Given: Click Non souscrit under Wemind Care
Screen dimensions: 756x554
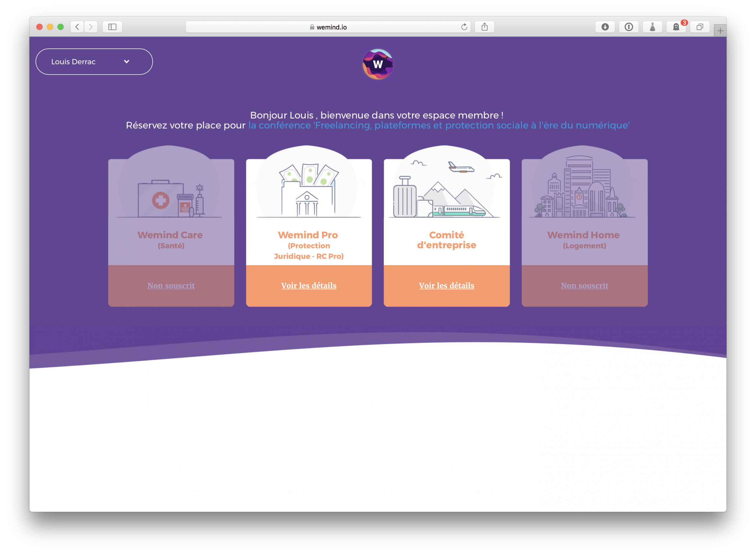Looking at the screenshot, I should pyautogui.click(x=171, y=285).
